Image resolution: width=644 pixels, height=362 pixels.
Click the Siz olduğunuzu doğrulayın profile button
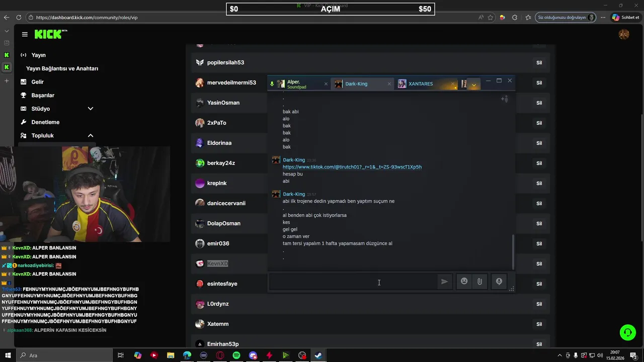tap(566, 17)
